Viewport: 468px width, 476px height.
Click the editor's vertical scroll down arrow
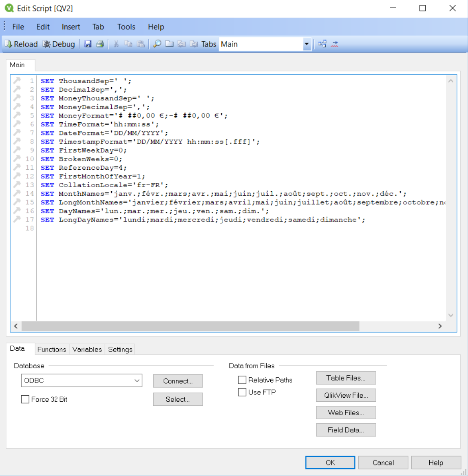[x=451, y=315]
